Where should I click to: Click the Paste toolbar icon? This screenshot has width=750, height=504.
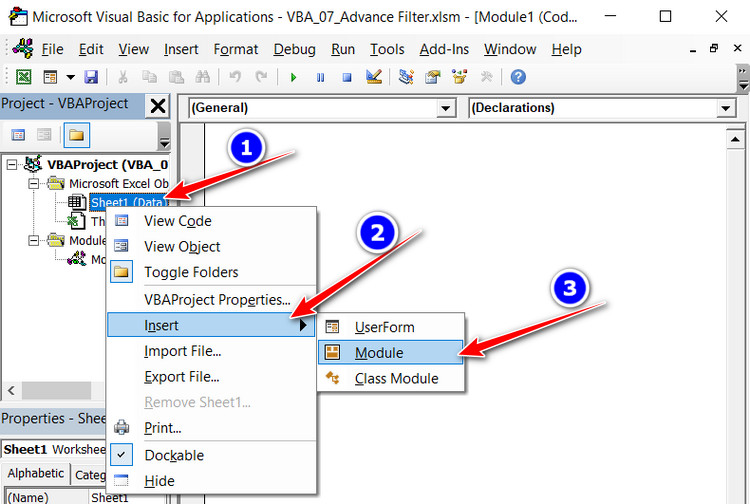[x=176, y=77]
